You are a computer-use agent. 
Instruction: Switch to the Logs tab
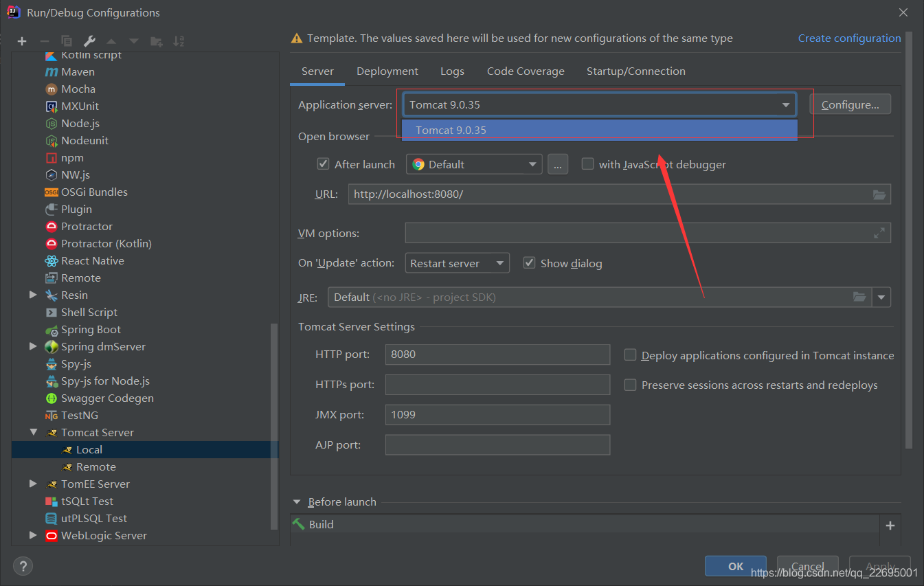click(x=452, y=71)
